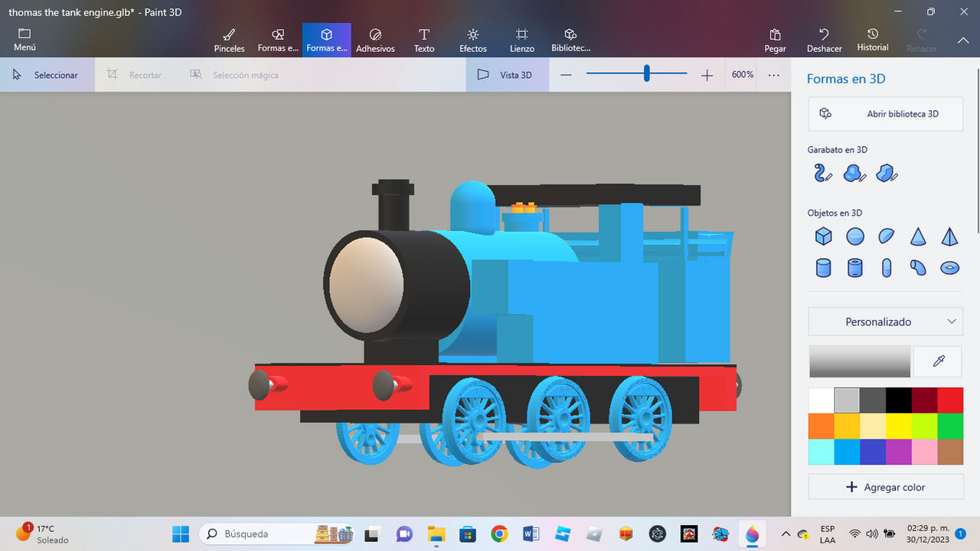
Task: Select the 3D tube doodle tool
Action: [x=823, y=173]
